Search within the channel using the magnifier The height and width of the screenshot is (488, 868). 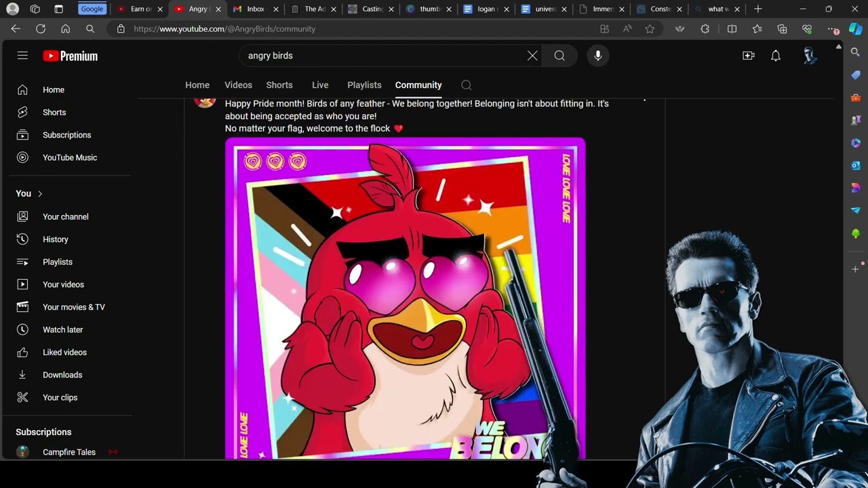pos(466,85)
